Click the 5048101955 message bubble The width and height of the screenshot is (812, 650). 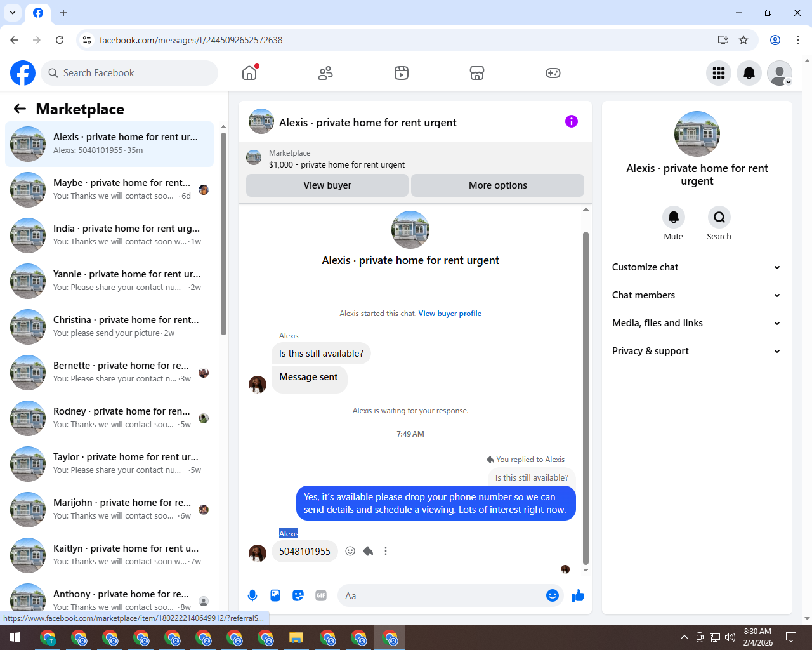304,551
